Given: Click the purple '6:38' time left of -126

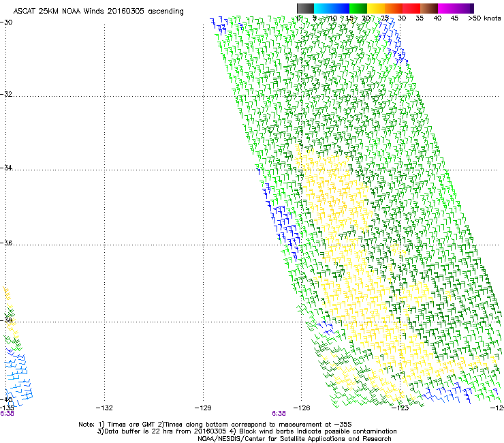Looking at the screenshot, I should [x=279, y=414].
